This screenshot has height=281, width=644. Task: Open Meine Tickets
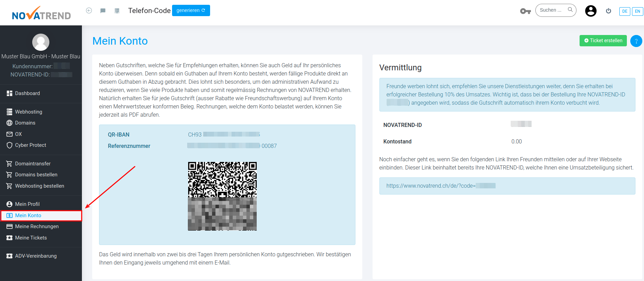click(41, 238)
